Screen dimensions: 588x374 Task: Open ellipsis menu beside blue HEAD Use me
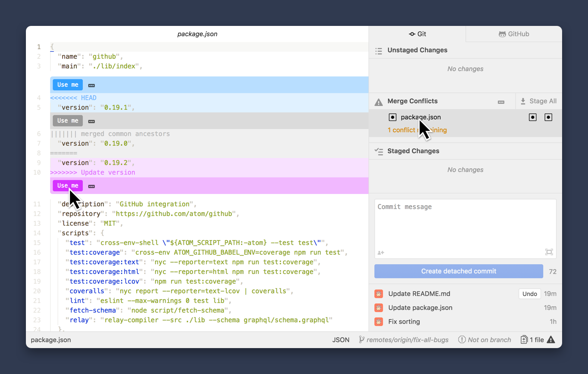point(92,86)
